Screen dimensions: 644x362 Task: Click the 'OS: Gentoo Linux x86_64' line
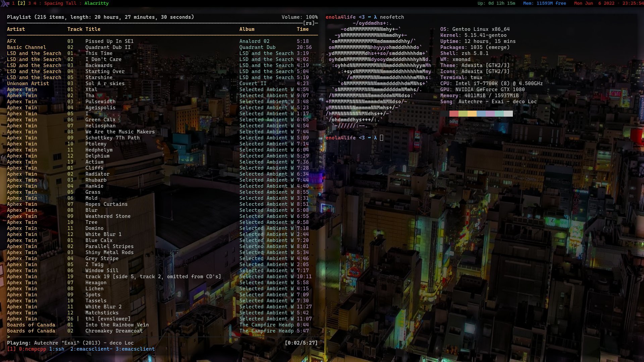coord(475,29)
